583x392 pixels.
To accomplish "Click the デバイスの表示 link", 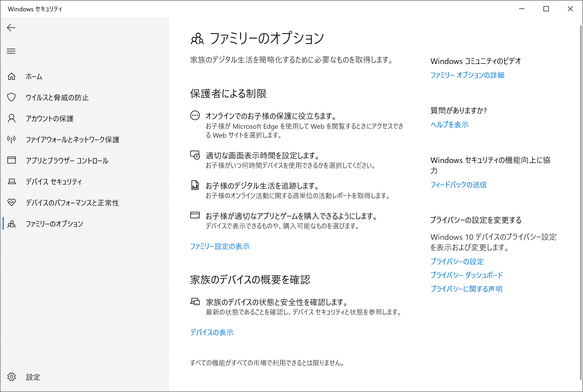I will [x=212, y=333].
